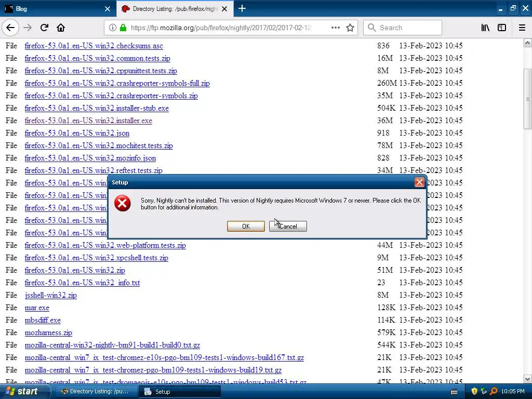This screenshot has height=399, width=532.
Task: Cancel the Setup error dialog
Action: [x=288, y=227]
